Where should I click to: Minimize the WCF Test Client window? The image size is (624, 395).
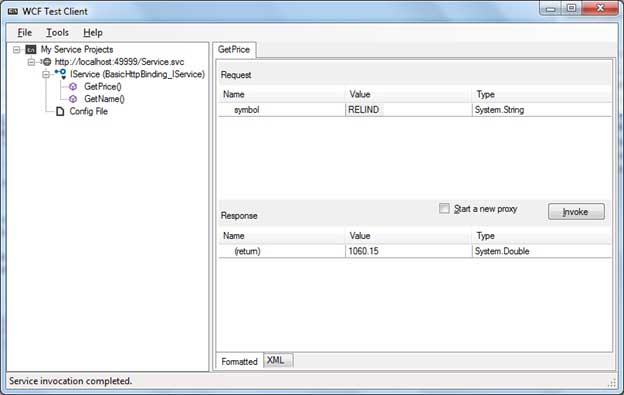[550, 9]
